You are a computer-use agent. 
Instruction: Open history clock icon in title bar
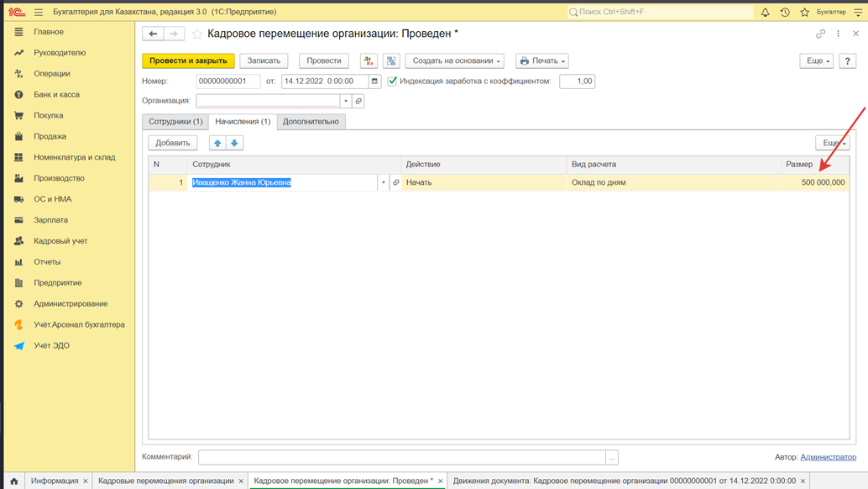785,12
